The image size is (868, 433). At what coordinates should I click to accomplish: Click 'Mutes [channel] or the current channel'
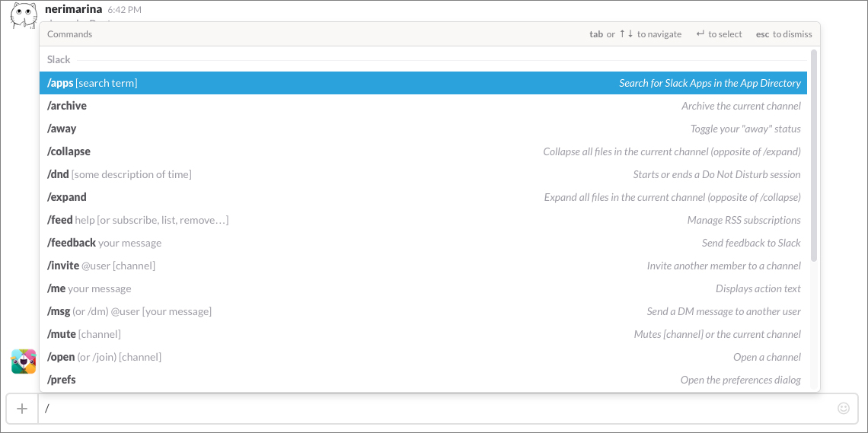[717, 335]
